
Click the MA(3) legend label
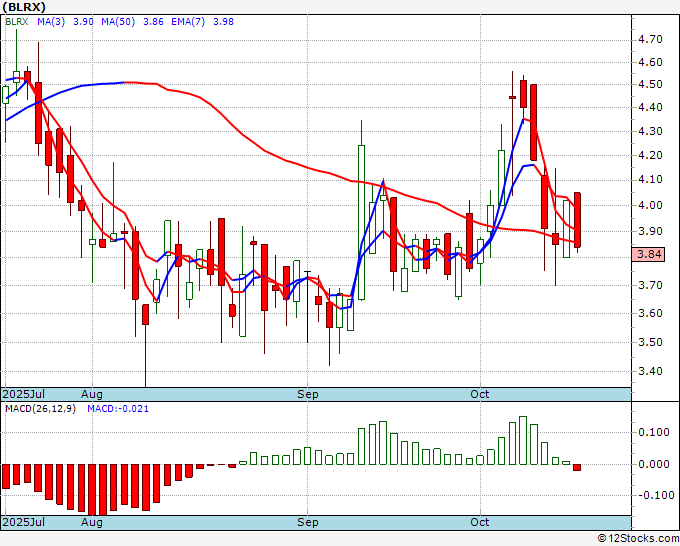[51, 21]
